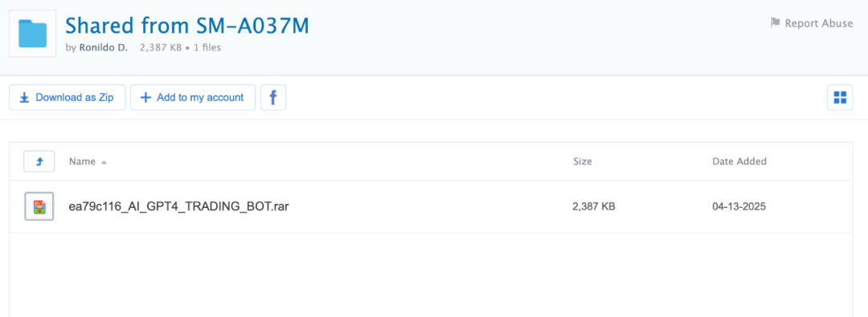Open ea79c116_AI_GPT4_TRADING_BOT.rar file
This screenshot has height=317, width=868.
coord(179,206)
